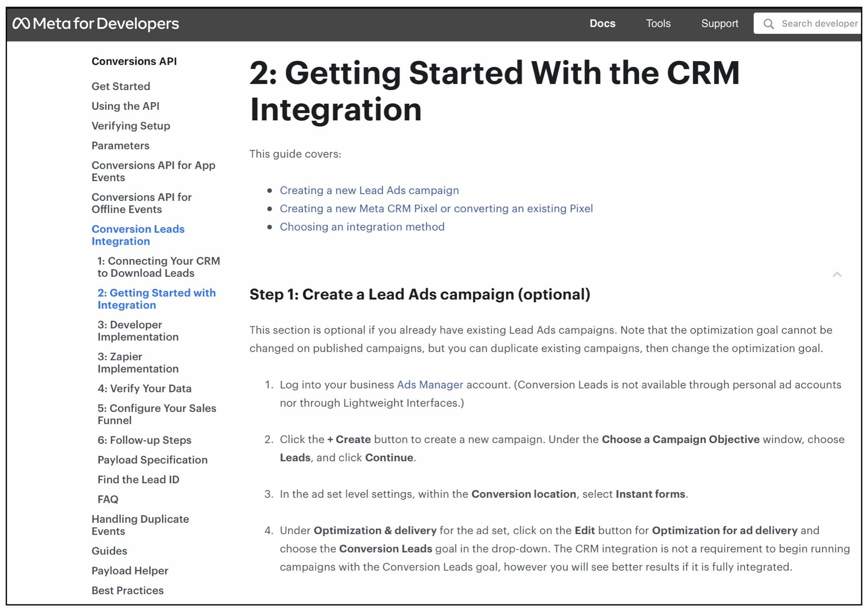Image resolution: width=868 pixels, height=610 pixels.
Task: Select Conversion Leads Integration section
Action: (x=138, y=235)
